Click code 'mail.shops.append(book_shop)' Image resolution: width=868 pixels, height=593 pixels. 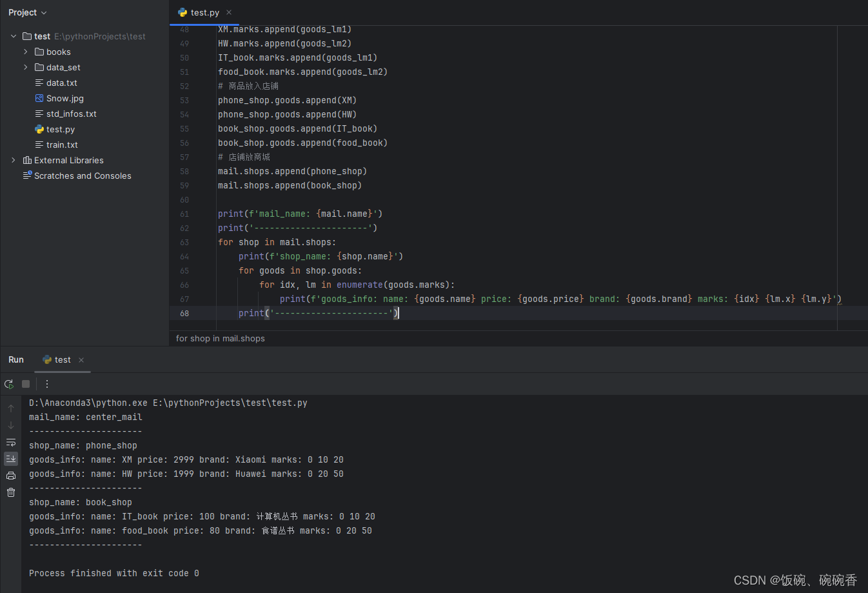point(290,185)
